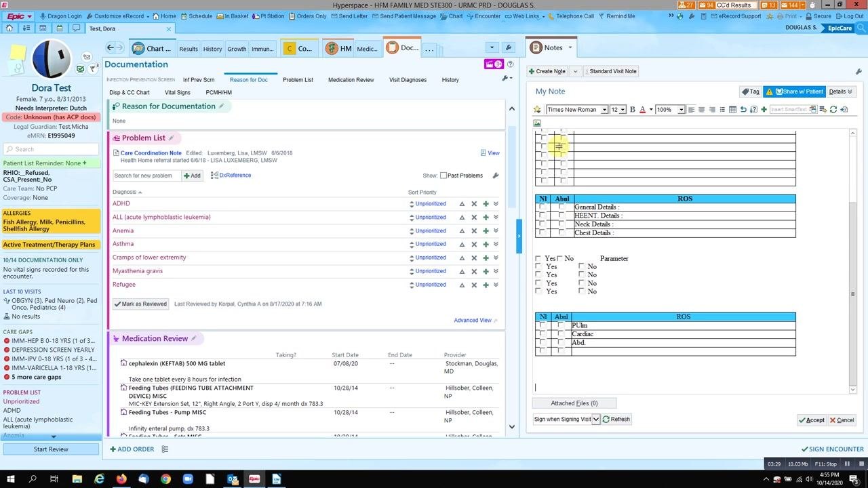The image size is (868, 488).
Task: Go back with the navigation arrow
Action: (111, 47)
